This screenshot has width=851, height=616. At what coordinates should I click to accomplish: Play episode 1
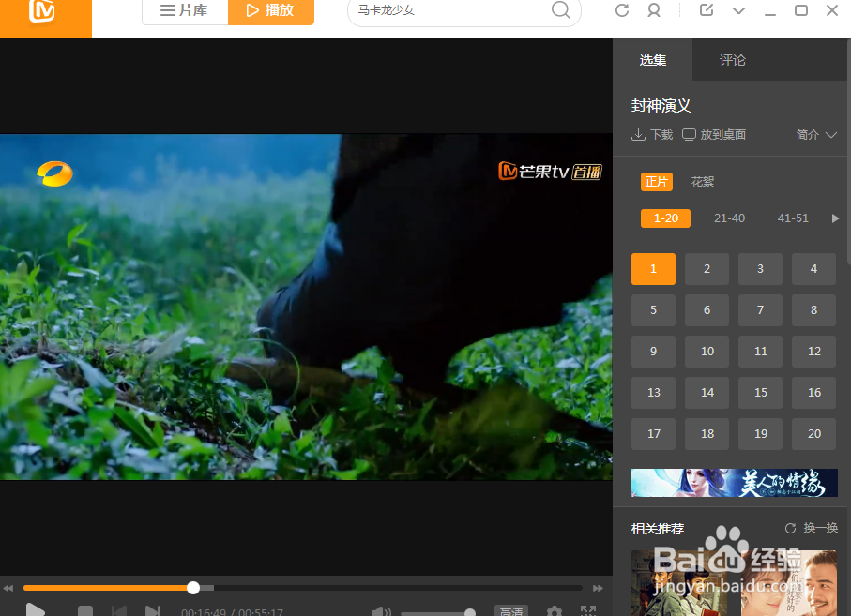pyautogui.click(x=653, y=269)
